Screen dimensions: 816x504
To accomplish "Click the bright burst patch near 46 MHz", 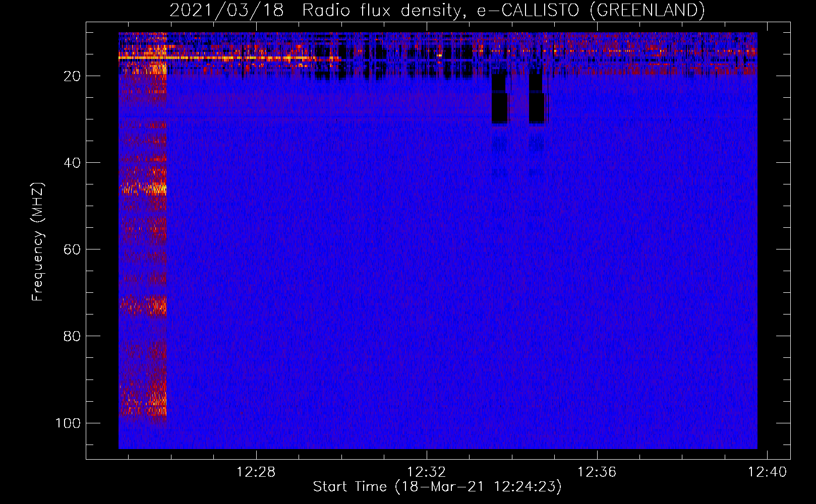I will click(144, 189).
